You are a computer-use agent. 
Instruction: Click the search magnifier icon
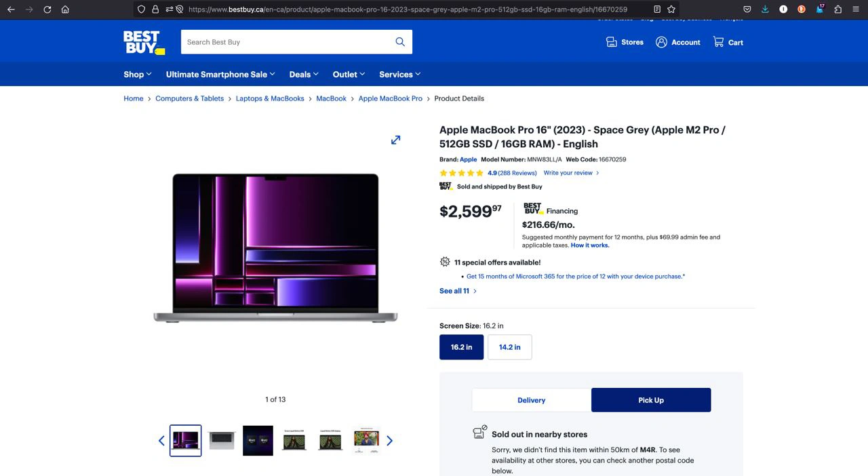(400, 42)
